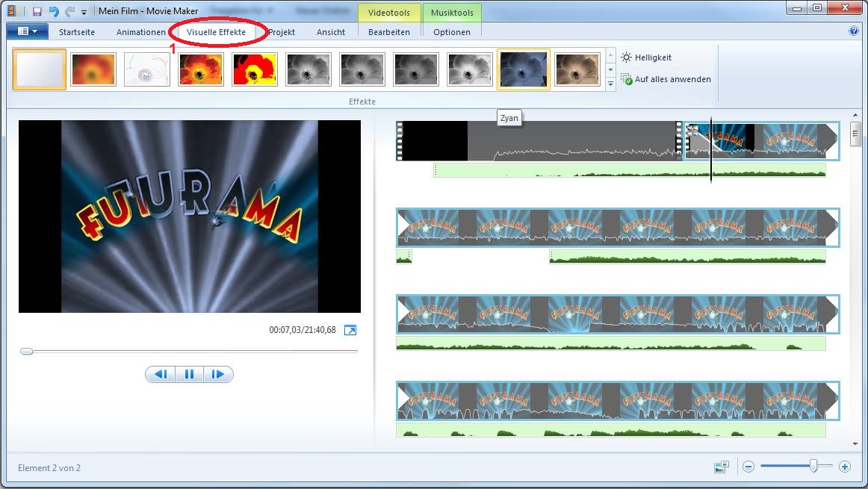Switch preview to full screen
Screen dimensions: 868x489
(350, 330)
